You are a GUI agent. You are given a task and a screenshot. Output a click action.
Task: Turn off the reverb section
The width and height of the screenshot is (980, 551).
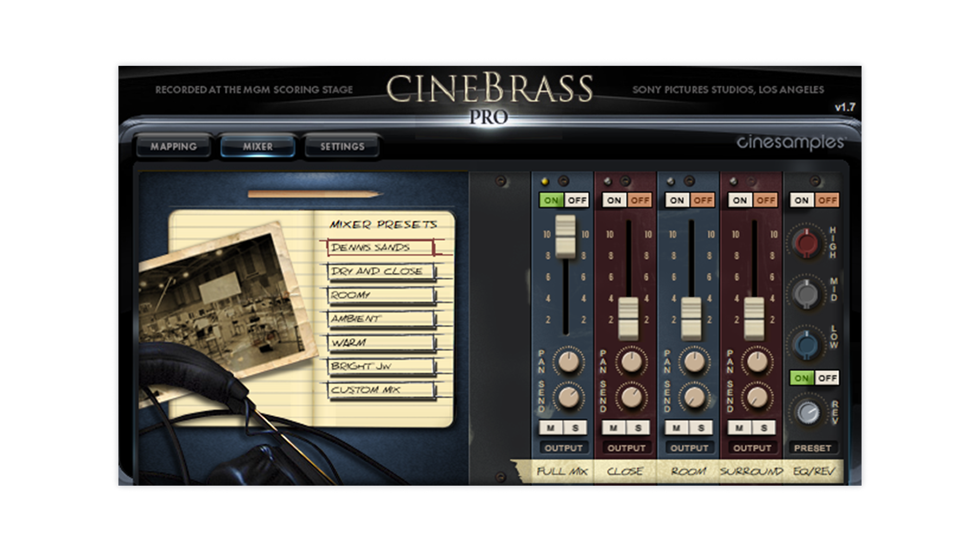pos(827,378)
